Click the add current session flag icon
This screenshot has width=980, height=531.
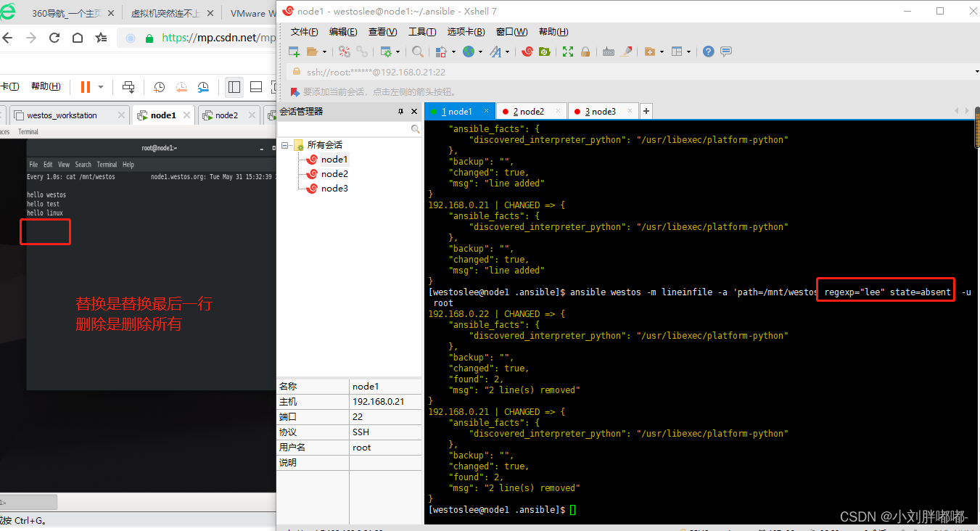295,92
